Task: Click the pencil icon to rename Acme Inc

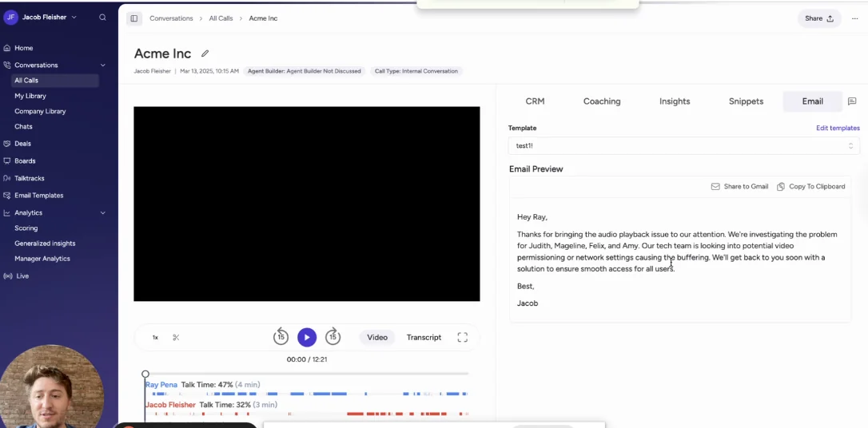Action: (205, 53)
